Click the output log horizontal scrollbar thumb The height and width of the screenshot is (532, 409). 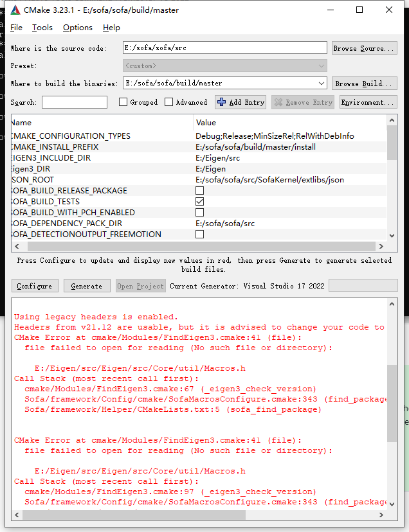(x=134, y=515)
